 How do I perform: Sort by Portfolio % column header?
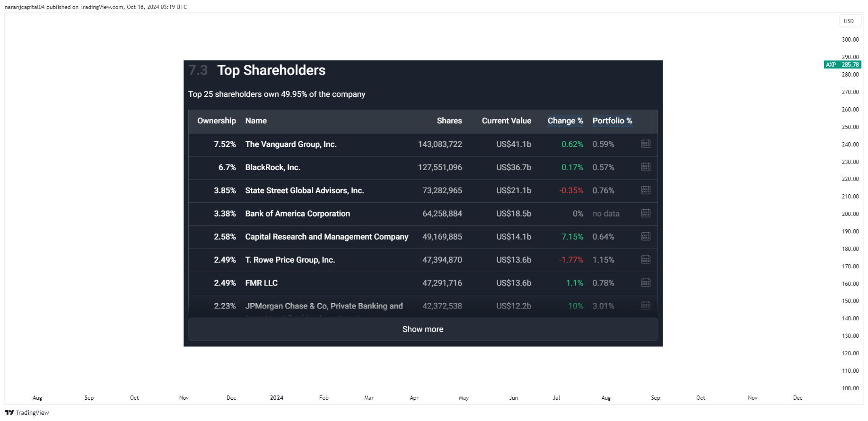612,121
